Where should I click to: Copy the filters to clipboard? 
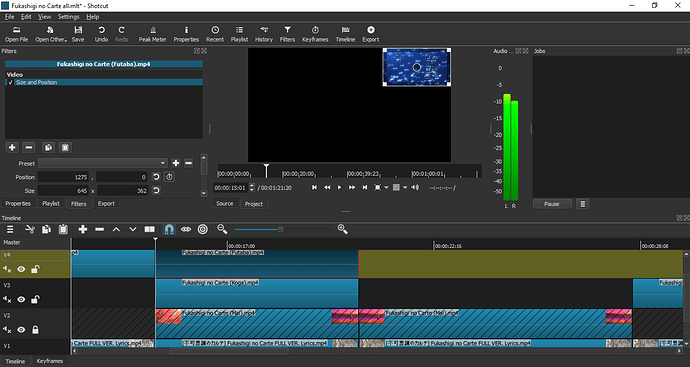(48, 147)
